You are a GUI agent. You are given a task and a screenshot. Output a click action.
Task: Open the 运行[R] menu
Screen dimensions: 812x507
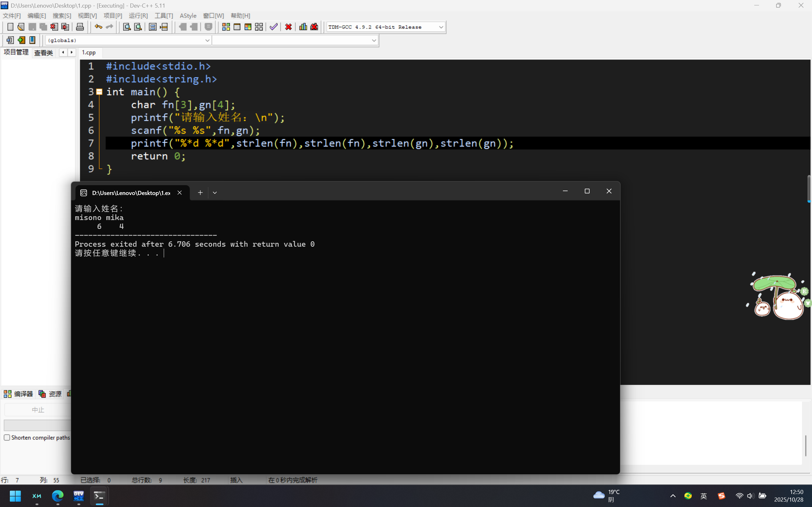138,16
